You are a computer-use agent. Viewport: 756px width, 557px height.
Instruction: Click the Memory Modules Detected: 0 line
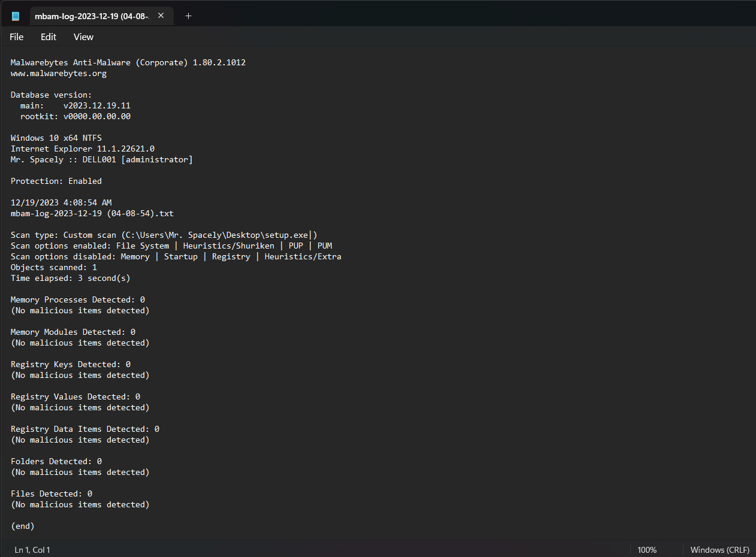pyautogui.click(x=73, y=332)
